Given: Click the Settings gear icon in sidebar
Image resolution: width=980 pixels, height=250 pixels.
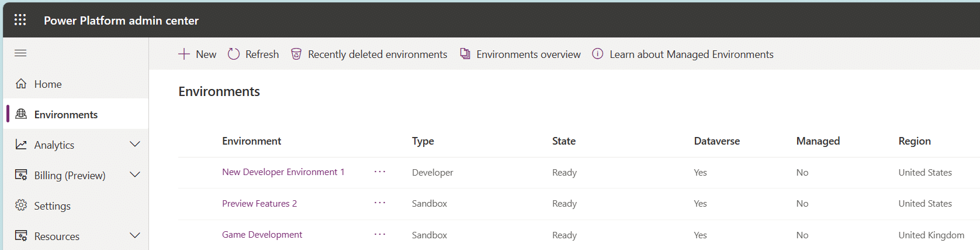Looking at the screenshot, I should (21, 206).
